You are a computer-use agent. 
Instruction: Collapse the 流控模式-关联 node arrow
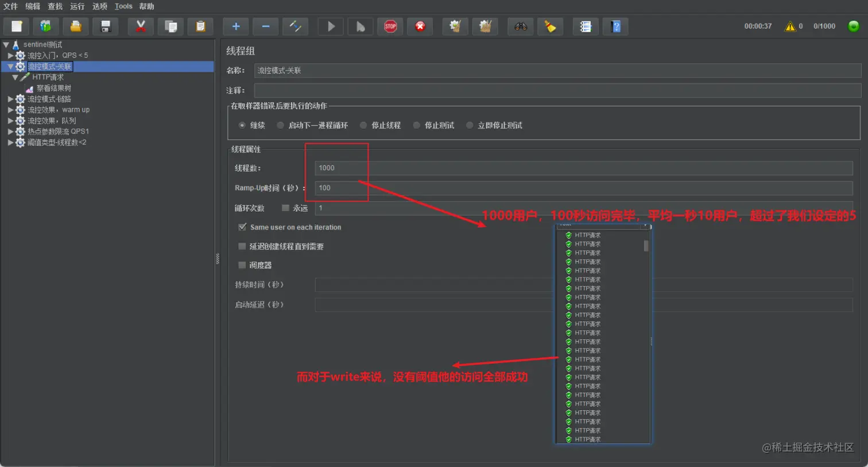(x=10, y=67)
